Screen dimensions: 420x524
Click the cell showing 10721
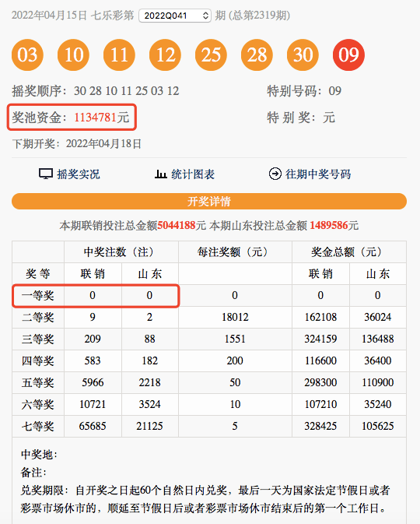click(93, 404)
